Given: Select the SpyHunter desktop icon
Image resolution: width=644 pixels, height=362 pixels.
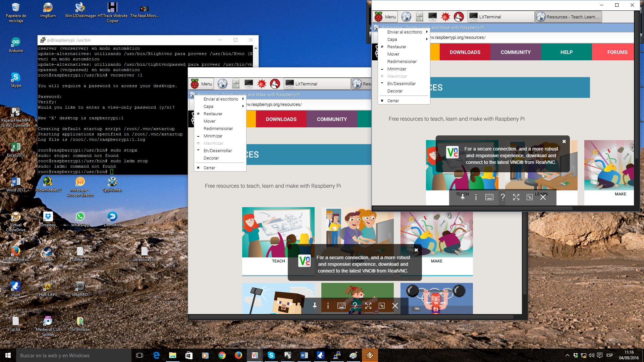Looking at the screenshot, I should 112,184.
